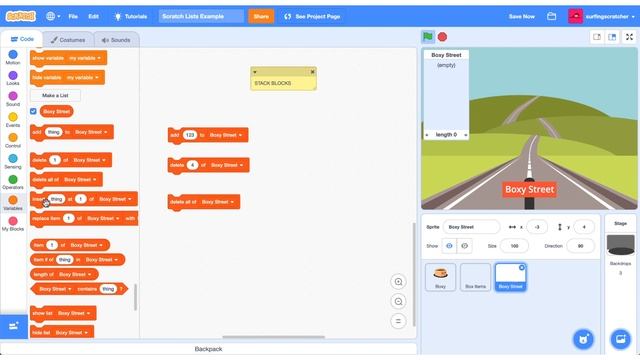Delete the Boxy Street sprite
The image size is (640, 360).
click(522, 268)
